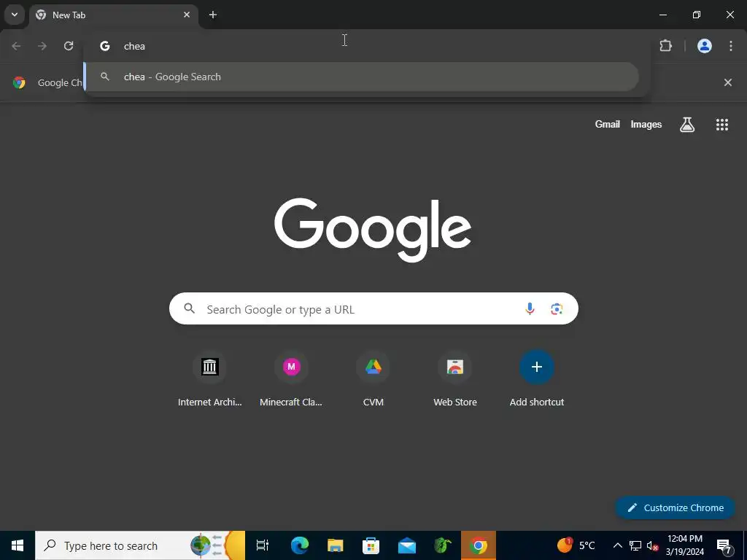
Task: Click the address bar text 'chea'
Action: pos(134,46)
